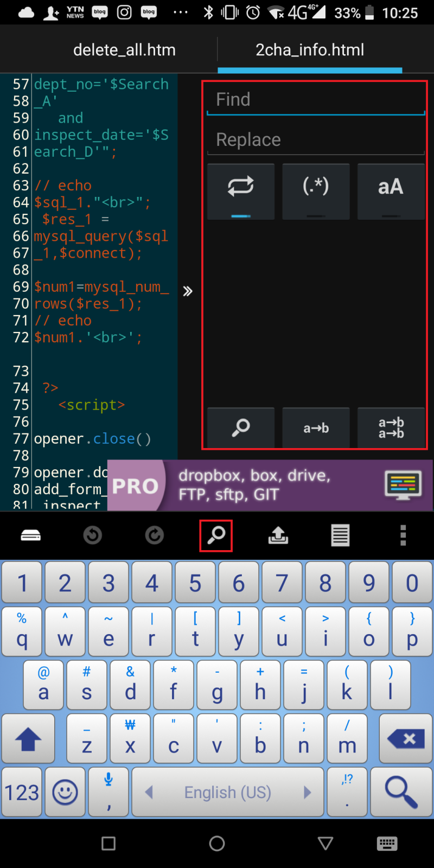This screenshot has width=434, height=868.
Task: Select line number 63 in gutter
Action: pos(21,186)
